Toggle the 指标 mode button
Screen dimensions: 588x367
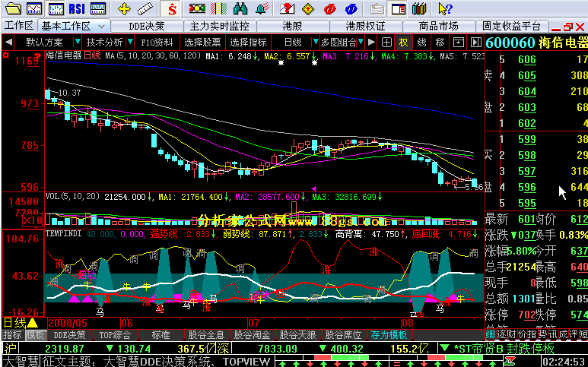13,335
